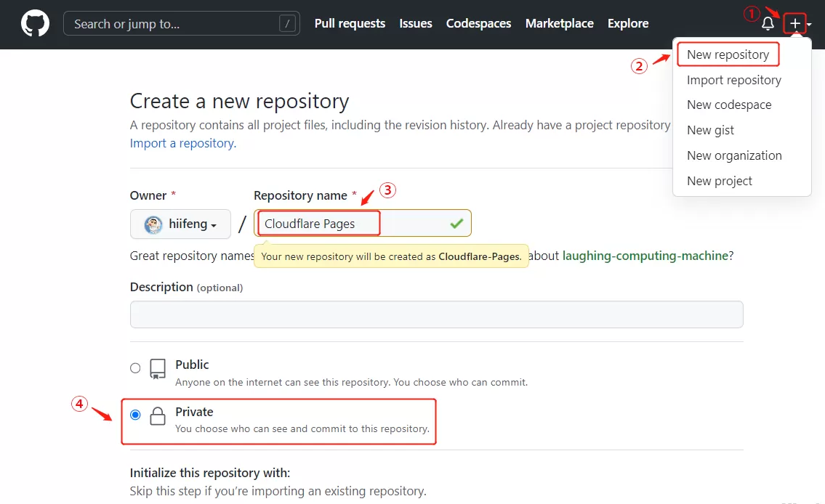Viewport: 825px width, 504px height.
Task: Pick New project in the dropdown
Action: pos(720,181)
